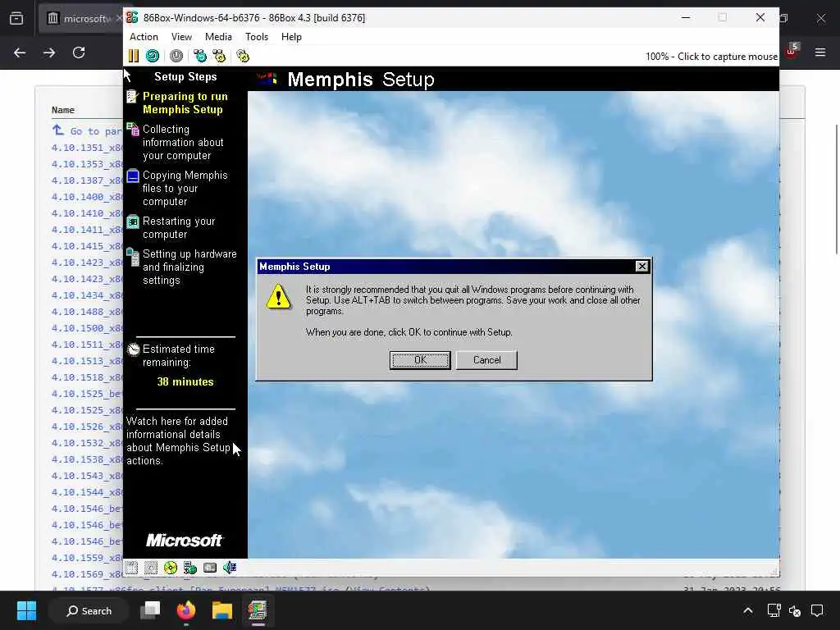The image size is (840, 630).
Task: Click the CD-ROM disc status icon
Action: (x=171, y=568)
